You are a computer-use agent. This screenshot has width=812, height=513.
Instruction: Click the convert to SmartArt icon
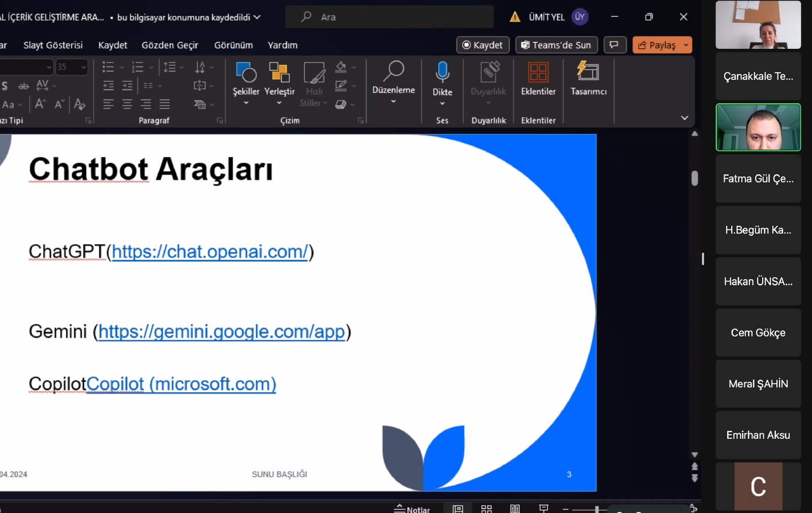[x=200, y=104]
